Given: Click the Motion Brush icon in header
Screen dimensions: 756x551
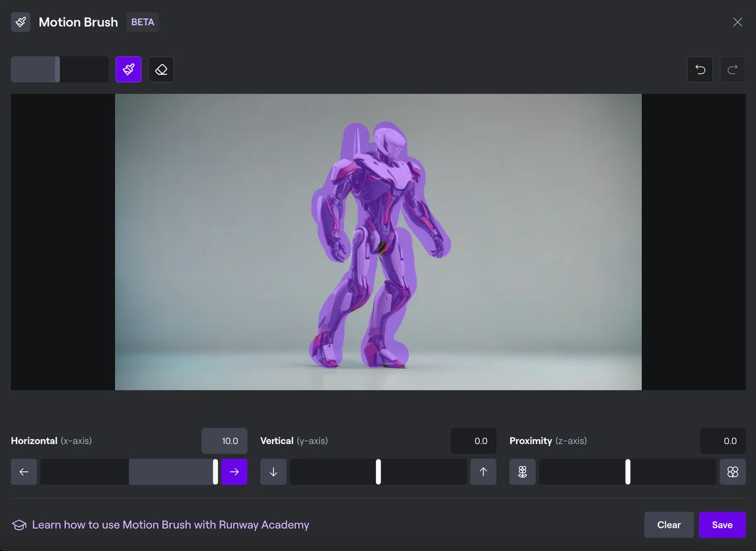Looking at the screenshot, I should 21,22.
